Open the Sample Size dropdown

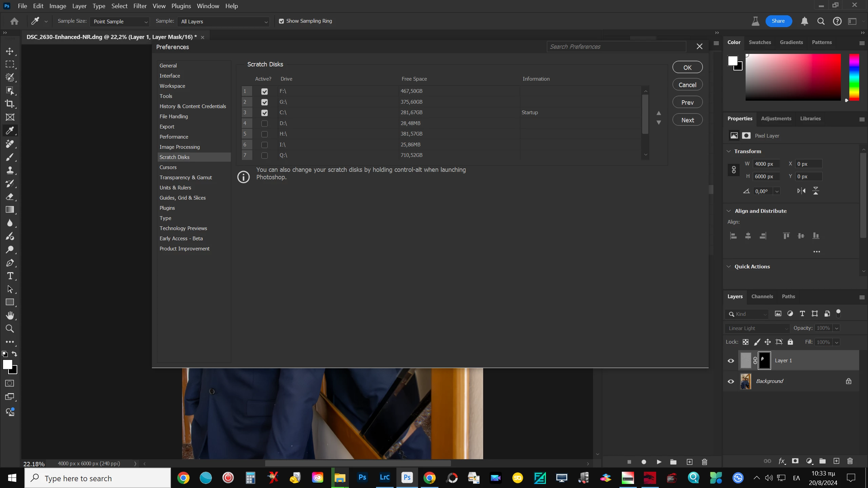120,22
